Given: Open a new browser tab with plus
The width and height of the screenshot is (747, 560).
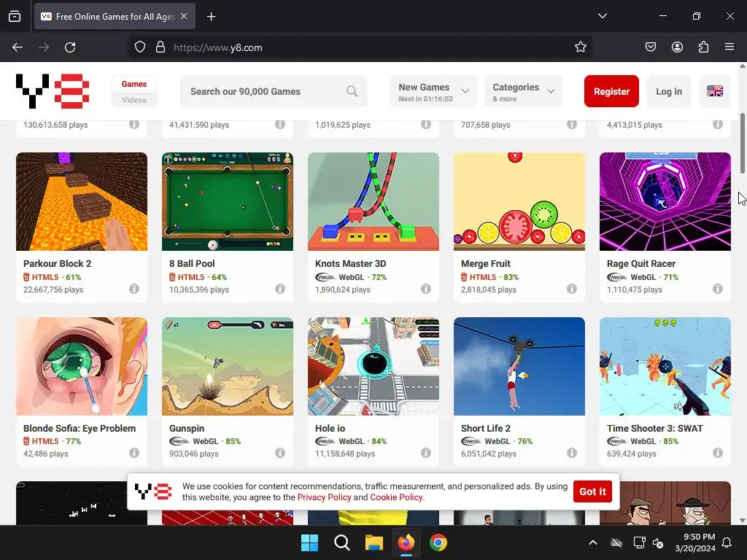Looking at the screenshot, I should 211,17.
